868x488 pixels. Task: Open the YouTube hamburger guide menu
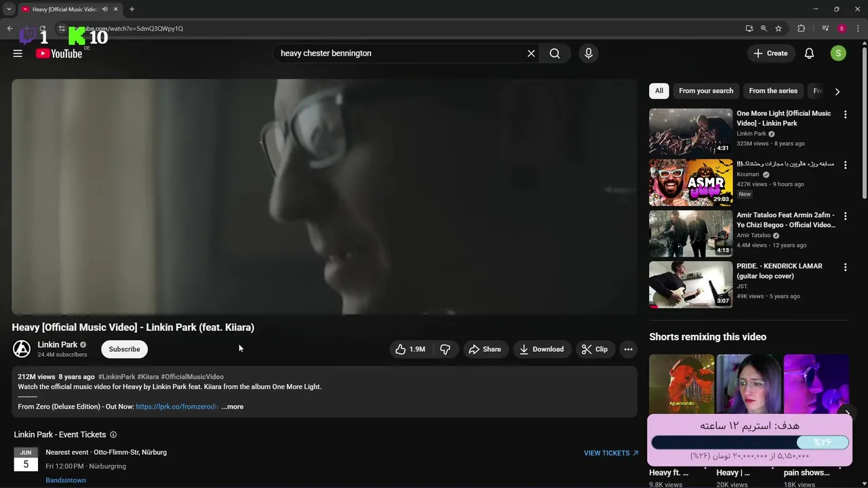tap(18, 54)
